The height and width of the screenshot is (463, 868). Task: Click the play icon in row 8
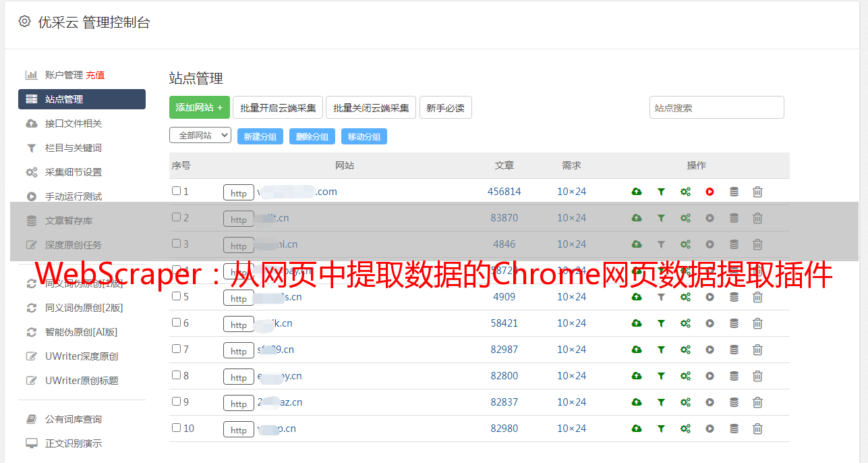(x=710, y=376)
